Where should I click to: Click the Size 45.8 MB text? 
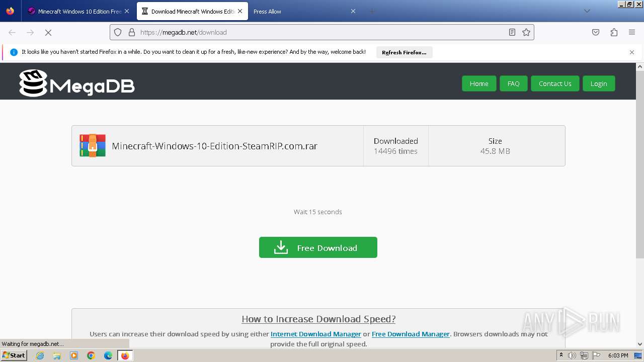[x=495, y=146]
